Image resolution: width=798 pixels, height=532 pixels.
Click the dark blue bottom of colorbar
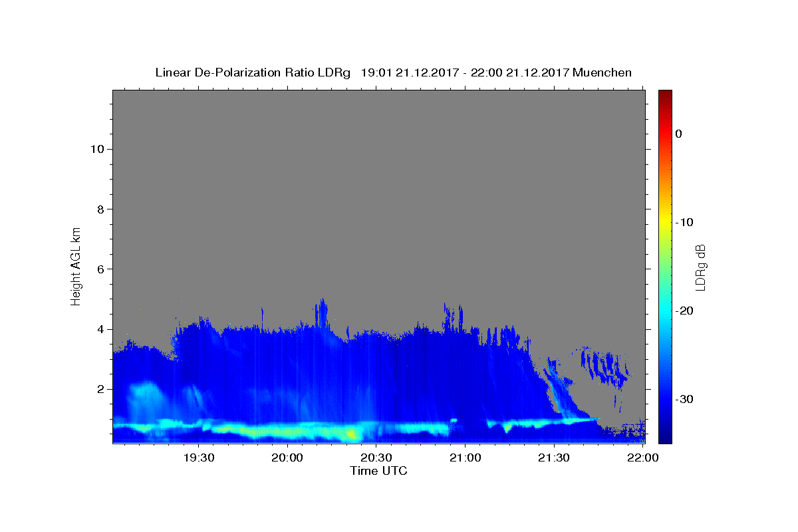(x=665, y=436)
